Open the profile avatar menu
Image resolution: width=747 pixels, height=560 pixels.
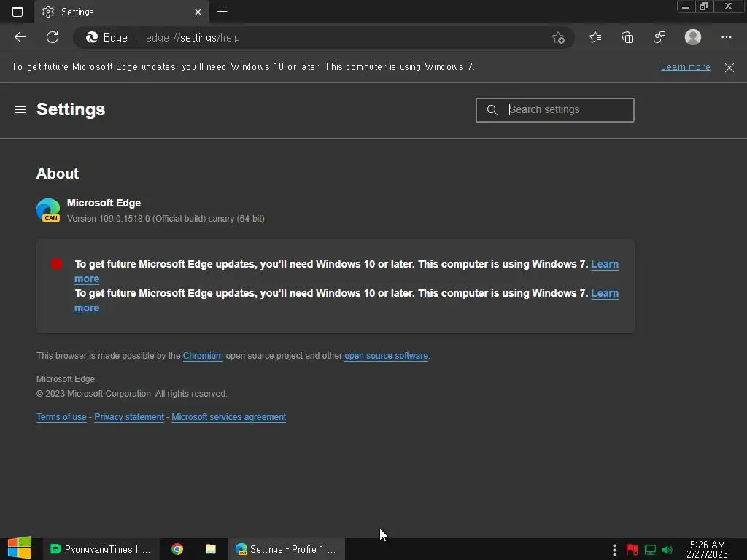693,37
